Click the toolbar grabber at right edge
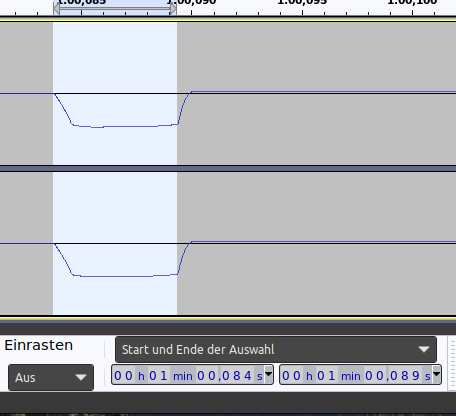Viewport: 456px width, 416px height. click(x=453, y=363)
